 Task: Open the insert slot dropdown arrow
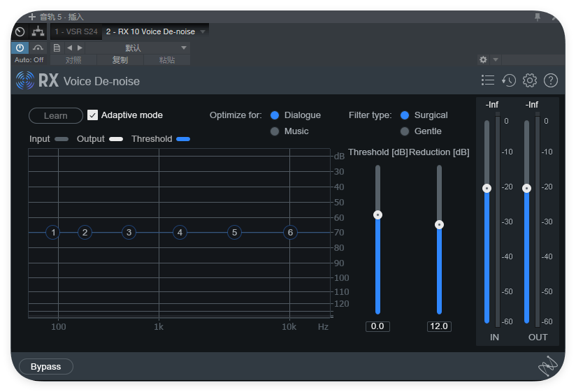203,31
